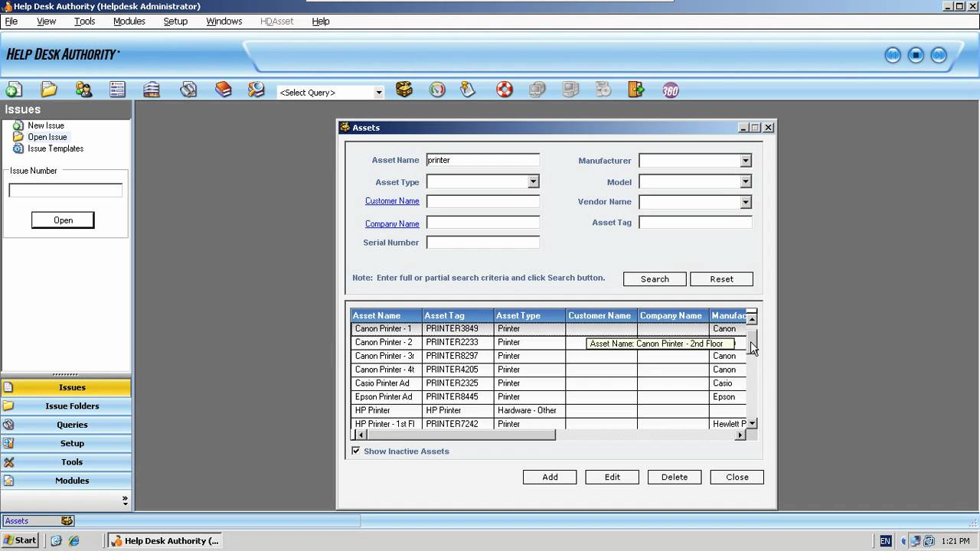Screen dimensions: 980x551
Task: Click the Add asset button
Action: [x=550, y=477]
